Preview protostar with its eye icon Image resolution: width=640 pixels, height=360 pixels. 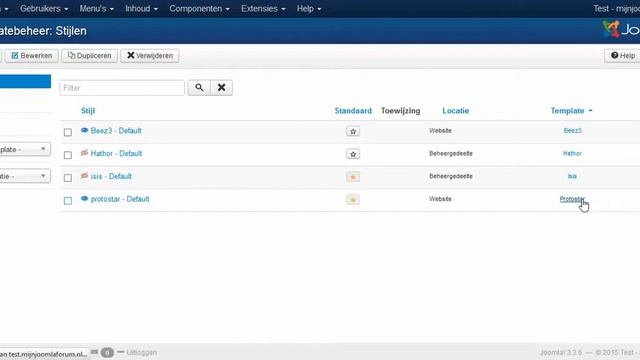[x=84, y=199]
